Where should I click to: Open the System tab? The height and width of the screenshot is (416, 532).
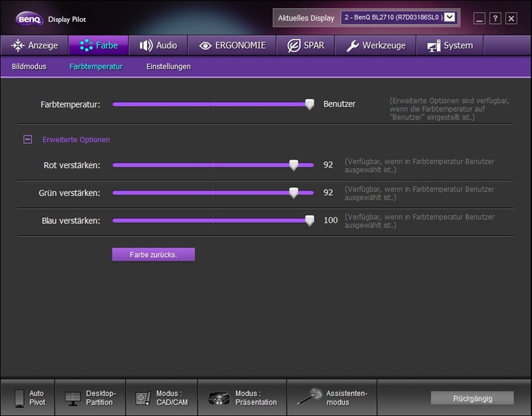pos(450,45)
